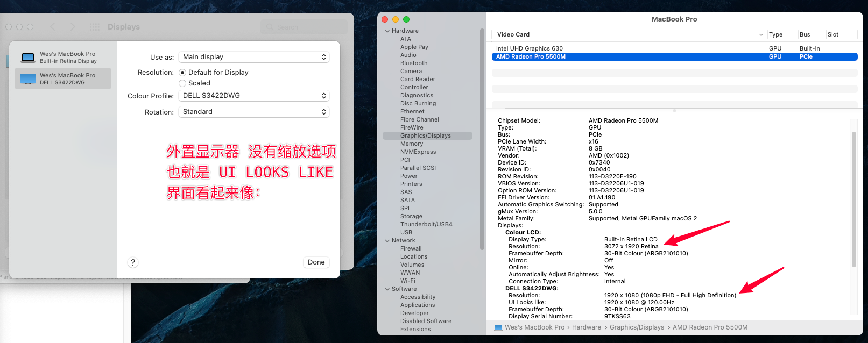868x343 pixels.
Task: Click the DELL S3422DWG monitor icon
Action: [28, 78]
